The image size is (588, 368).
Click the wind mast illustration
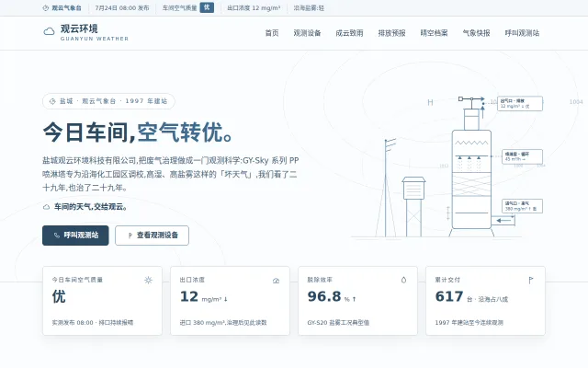coord(386,188)
